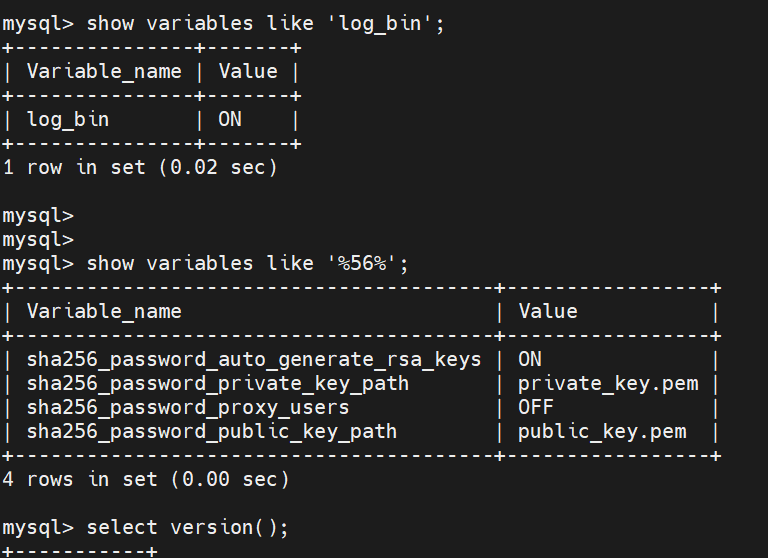Select sha256_password_private_key_path variable name

[x=218, y=383]
